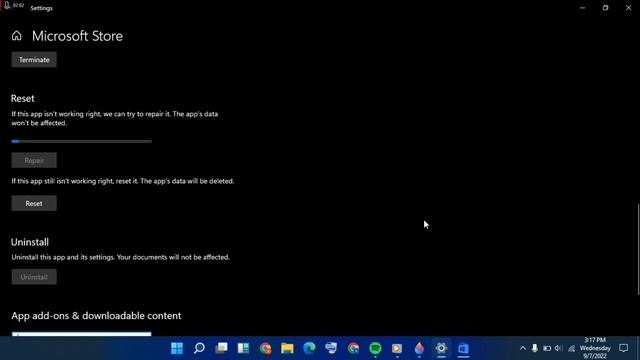Open the clock and date flyout
The image size is (640, 360).
click(595, 348)
